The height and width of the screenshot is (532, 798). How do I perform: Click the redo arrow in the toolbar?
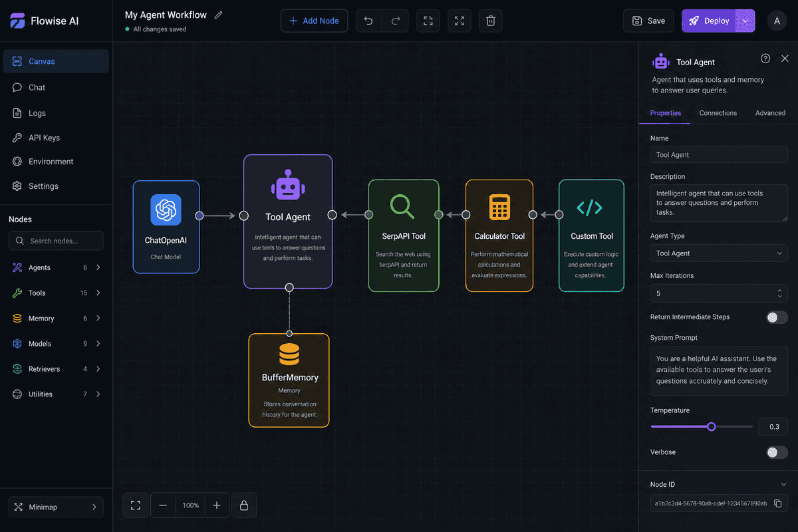pos(396,21)
